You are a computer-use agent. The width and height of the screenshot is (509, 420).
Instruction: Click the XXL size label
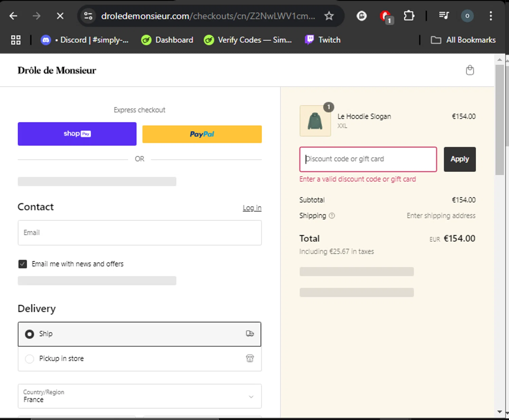click(x=342, y=126)
